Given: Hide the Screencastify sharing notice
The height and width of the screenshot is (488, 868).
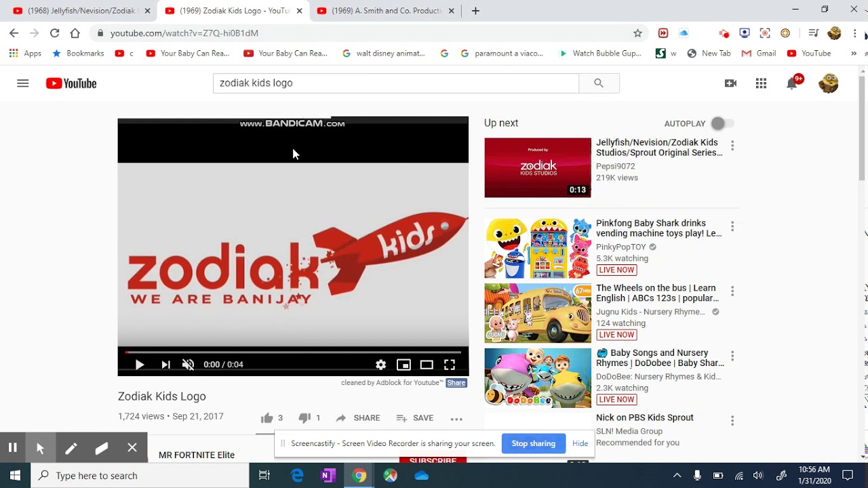Looking at the screenshot, I should click(580, 443).
